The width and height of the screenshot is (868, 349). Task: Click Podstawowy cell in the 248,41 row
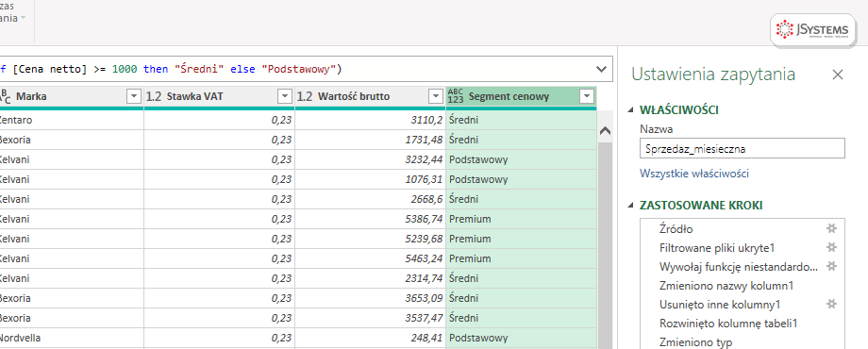[521, 338]
